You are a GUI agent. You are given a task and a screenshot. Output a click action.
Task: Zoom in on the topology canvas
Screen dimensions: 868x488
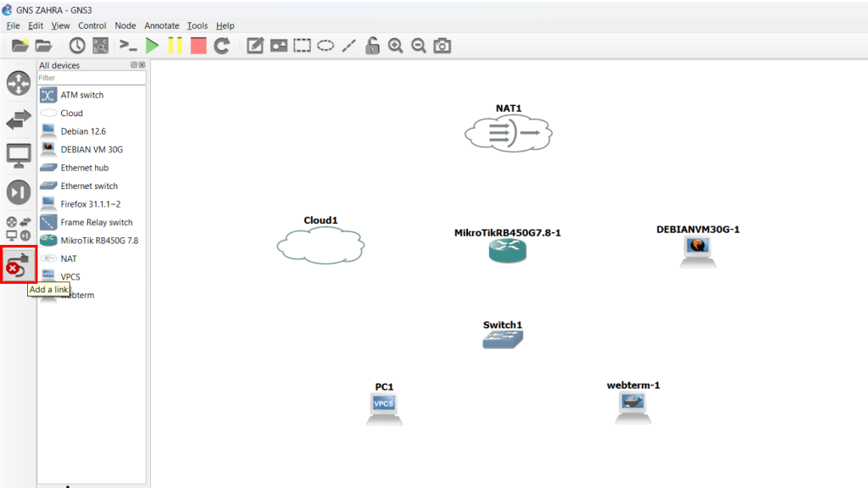[395, 46]
